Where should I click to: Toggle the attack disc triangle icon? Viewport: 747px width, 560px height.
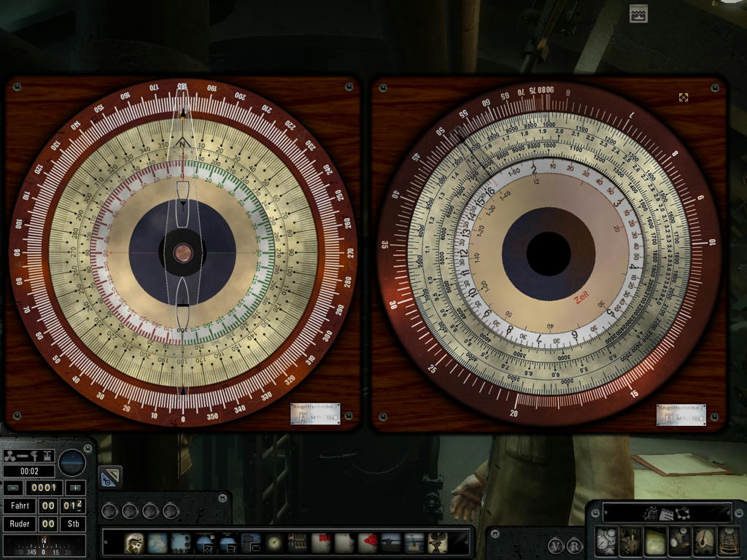(x=111, y=478)
